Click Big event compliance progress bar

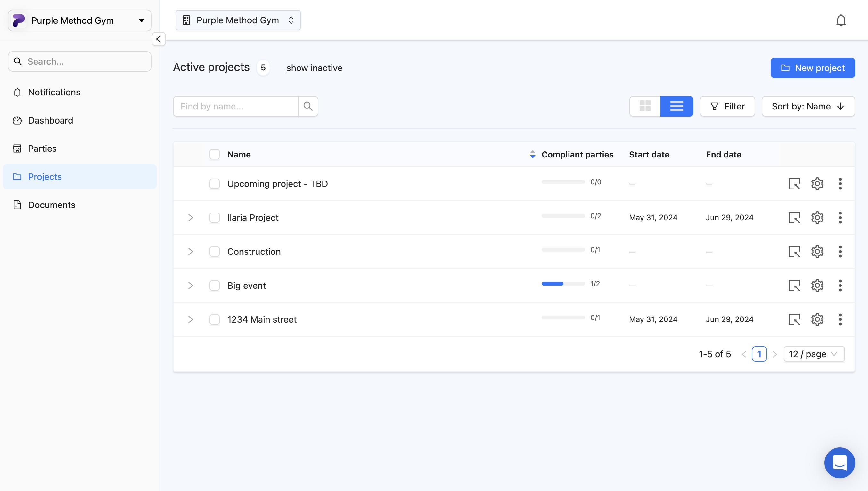[x=563, y=284]
